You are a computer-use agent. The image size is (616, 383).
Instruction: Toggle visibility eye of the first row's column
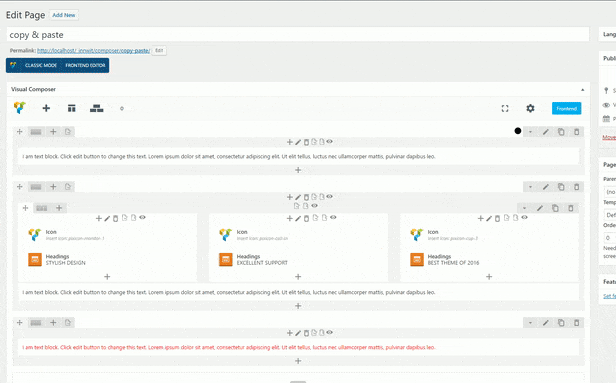tap(330, 141)
